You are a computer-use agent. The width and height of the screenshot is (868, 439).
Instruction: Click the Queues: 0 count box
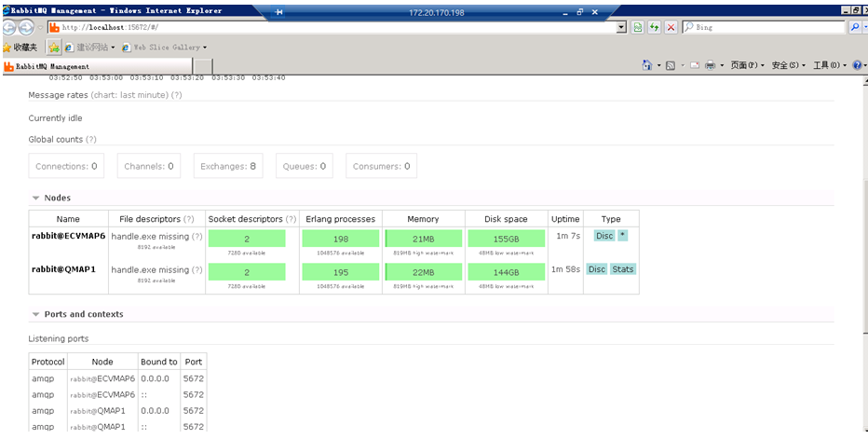(x=305, y=166)
